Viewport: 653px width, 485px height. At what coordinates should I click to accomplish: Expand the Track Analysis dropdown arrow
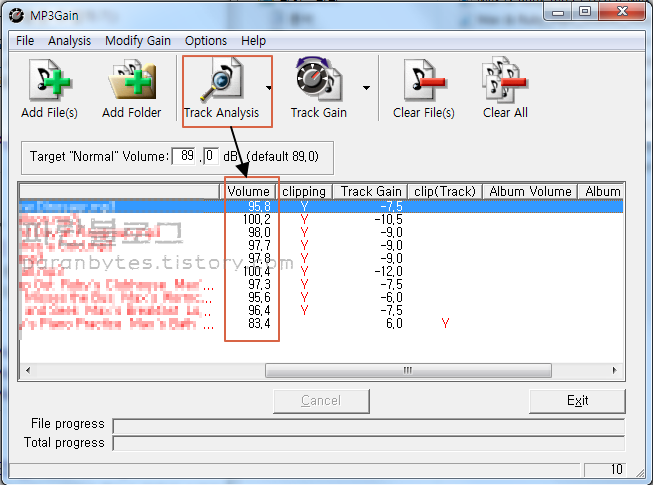pyautogui.click(x=269, y=88)
